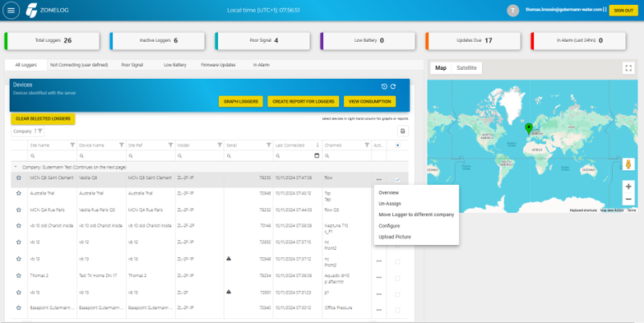
Task: Click the Site Name search field
Action: click(52, 156)
